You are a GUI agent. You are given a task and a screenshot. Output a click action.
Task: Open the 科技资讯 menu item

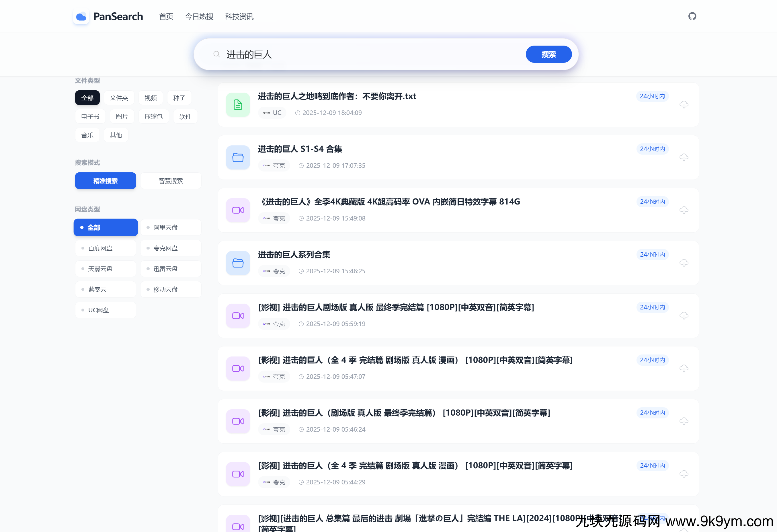tap(239, 17)
